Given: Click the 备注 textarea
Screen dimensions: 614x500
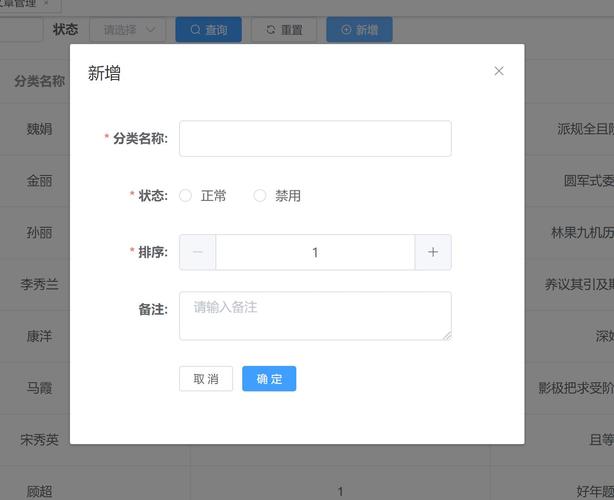Looking at the screenshot, I should tap(315, 316).
